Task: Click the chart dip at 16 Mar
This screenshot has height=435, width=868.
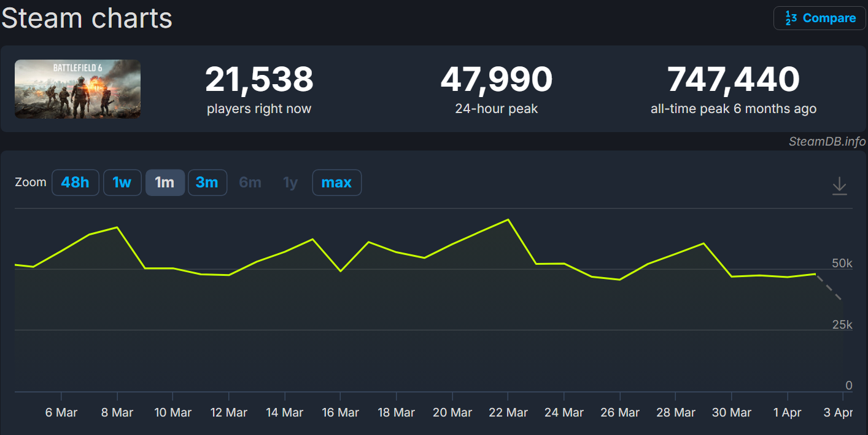Action: coord(341,271)
